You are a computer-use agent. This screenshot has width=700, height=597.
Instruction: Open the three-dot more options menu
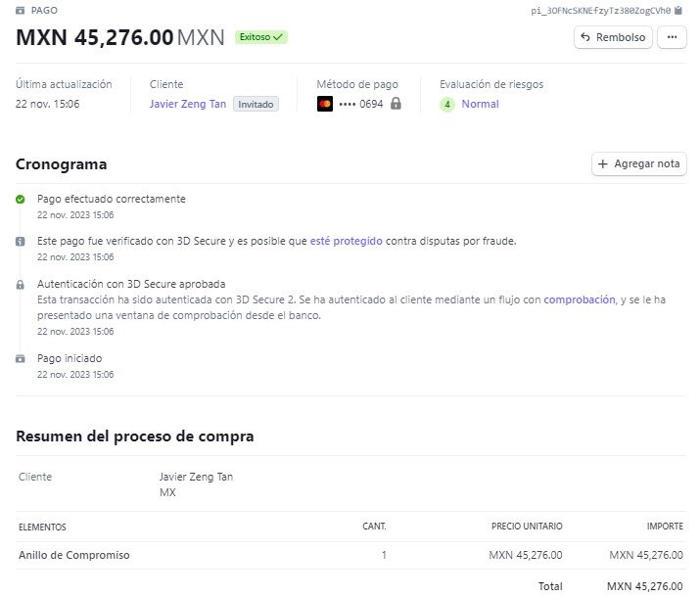[672, 37]
